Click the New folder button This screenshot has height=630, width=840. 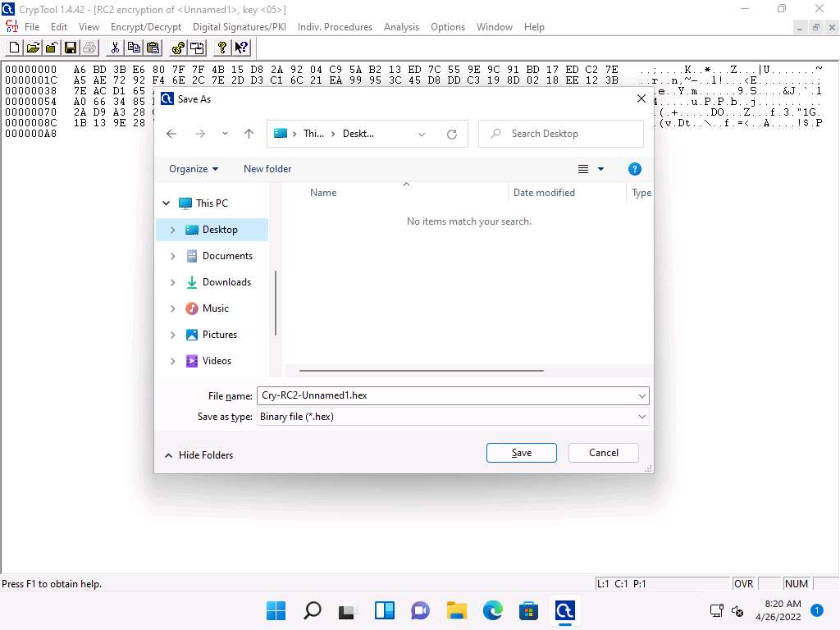[x=267, y=169]
